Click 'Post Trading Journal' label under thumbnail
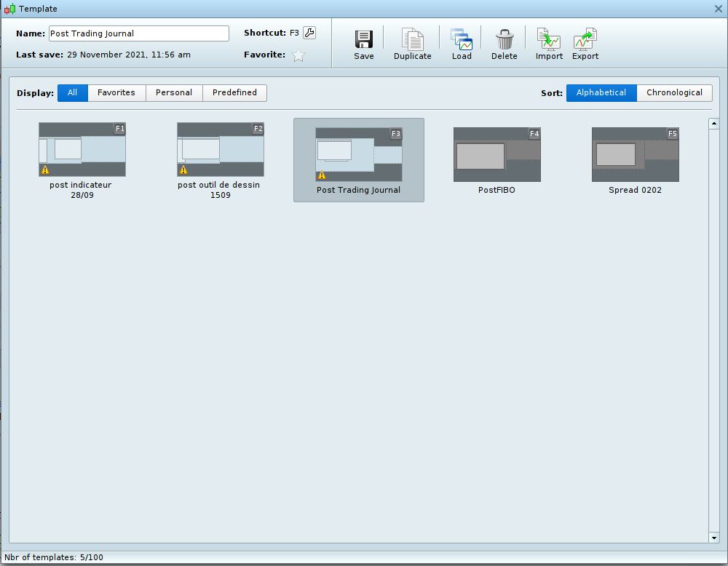Screen dimensions: 728x566 [x=358, y=190]
